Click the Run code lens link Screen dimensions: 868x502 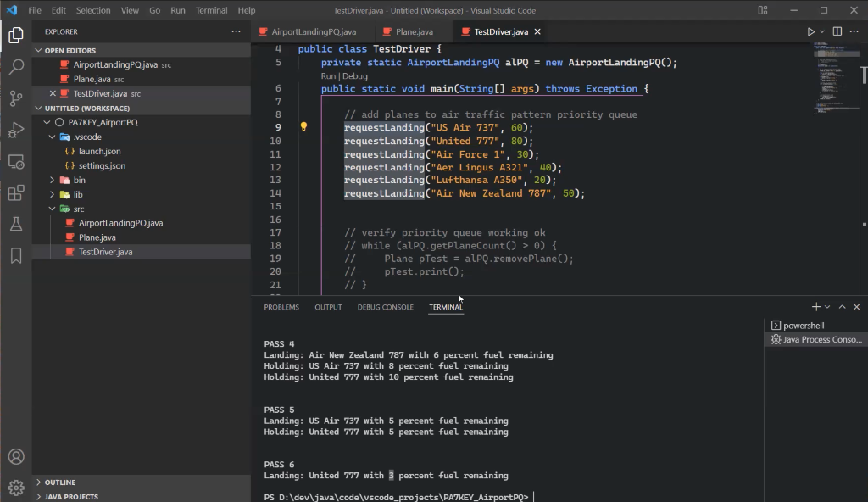(x=329, y=76)
